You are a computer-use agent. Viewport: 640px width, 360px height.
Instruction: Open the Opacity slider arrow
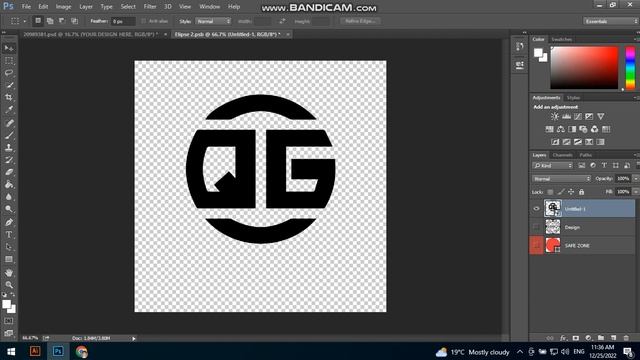pos(635,179)
